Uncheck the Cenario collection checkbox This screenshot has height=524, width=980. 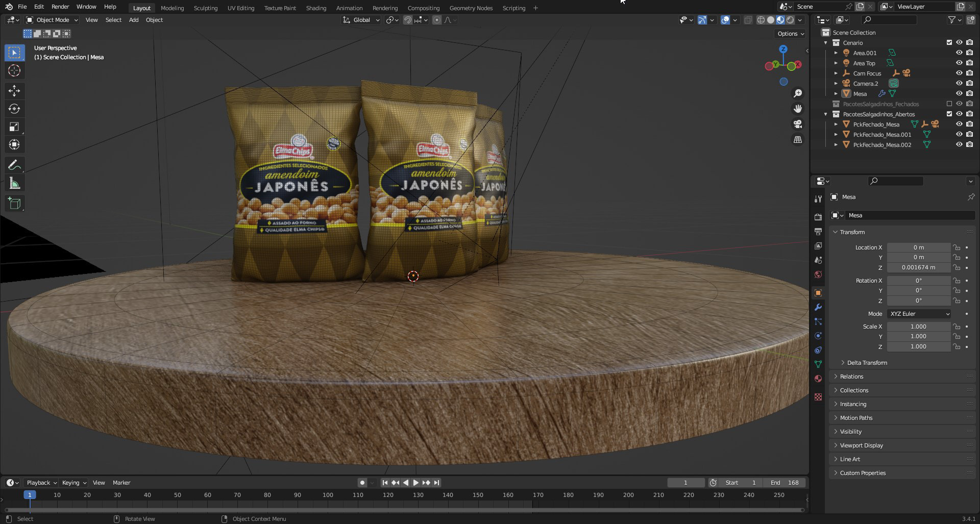949,42
